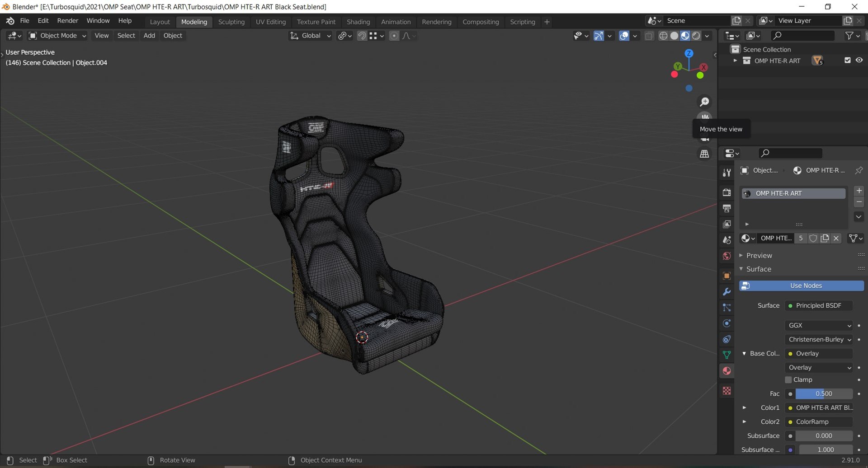
Task: Open the Output properties tab
Action: click(x=726, y=208)
